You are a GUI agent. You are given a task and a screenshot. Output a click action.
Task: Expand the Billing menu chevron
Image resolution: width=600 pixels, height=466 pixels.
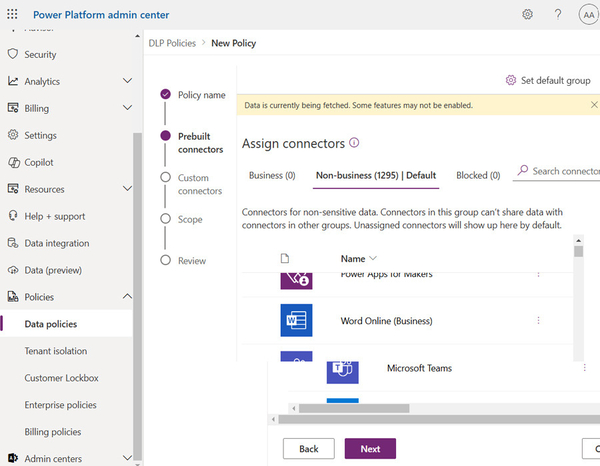(x=127, y=108)
